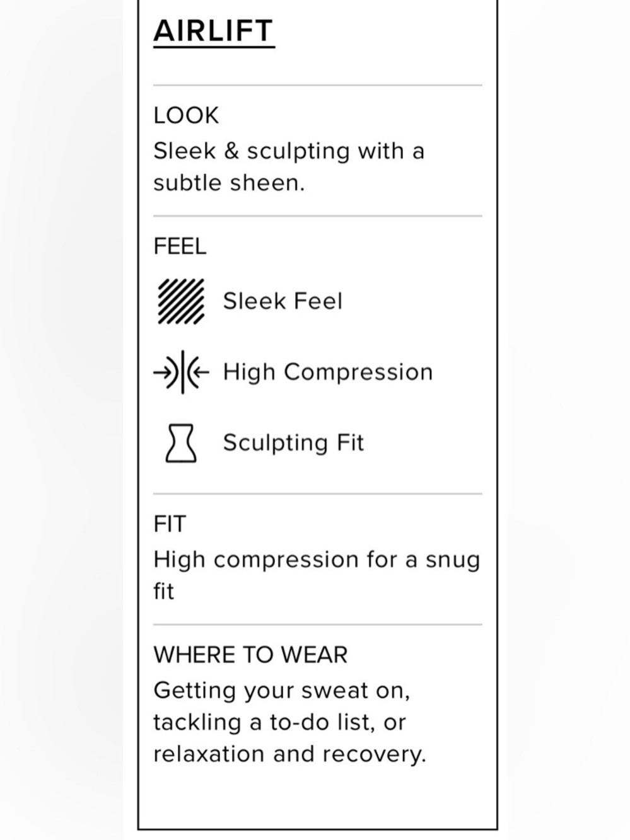Tap the 'Getting your sweat on,' line
This screenshot has width=630, height=840.
[282, 691]
